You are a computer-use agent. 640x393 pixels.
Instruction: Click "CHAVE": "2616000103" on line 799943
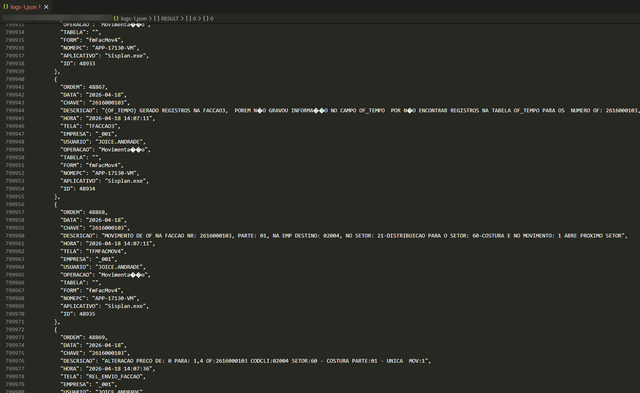(x=95, y=103)
